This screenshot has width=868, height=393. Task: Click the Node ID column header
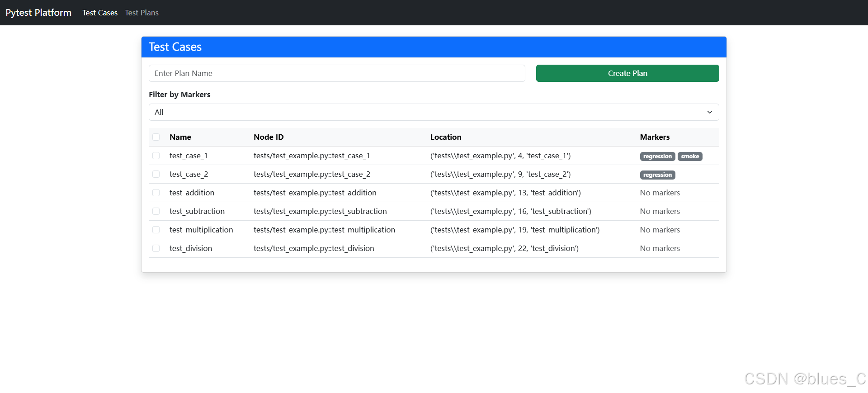(269, 137)
